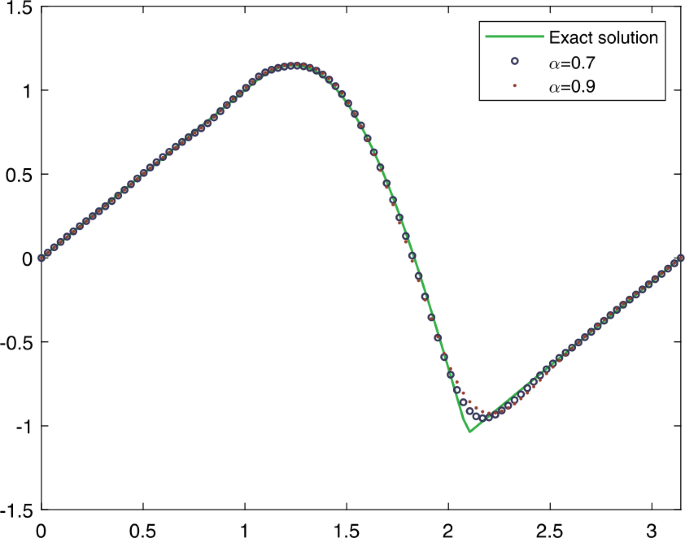Click the red dot marker in legend

pos(515,86)
